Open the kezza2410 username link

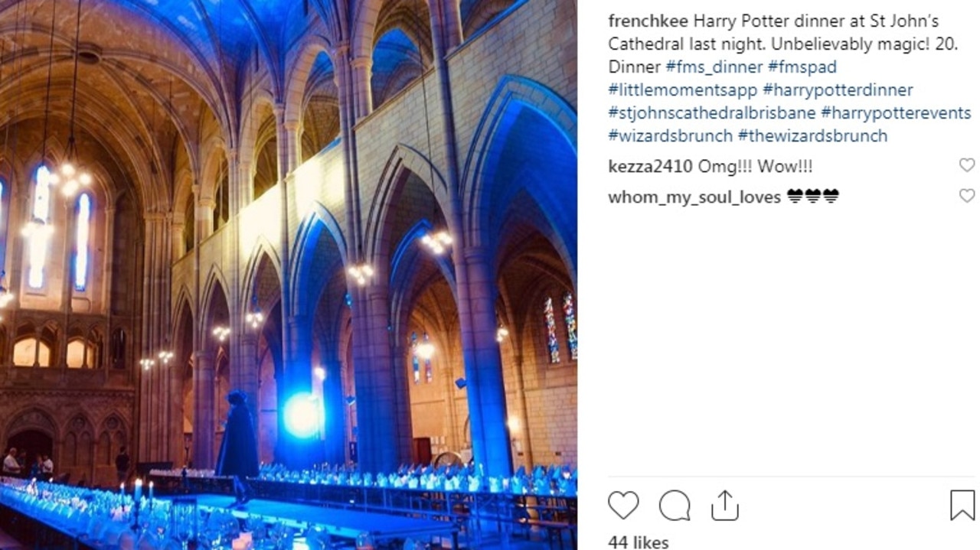(650, 166)
